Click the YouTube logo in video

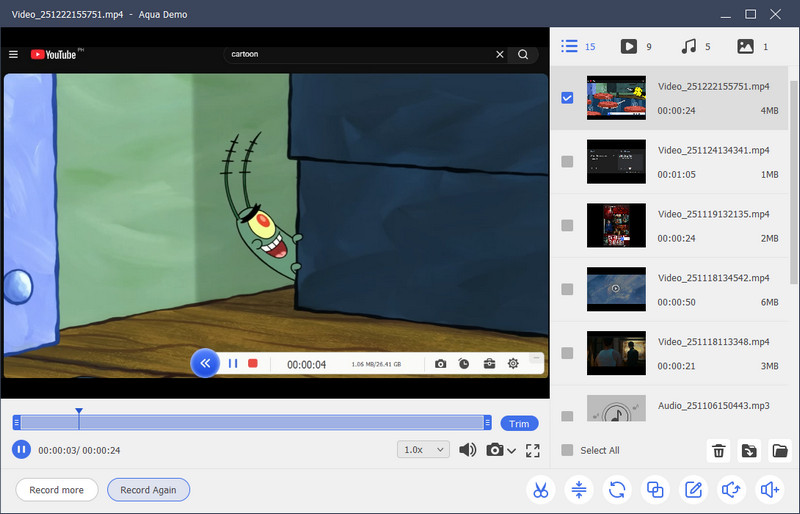pos(53,54)
